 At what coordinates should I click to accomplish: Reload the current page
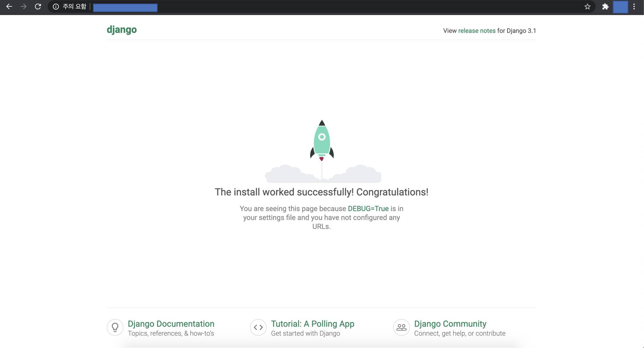[38, 7]
